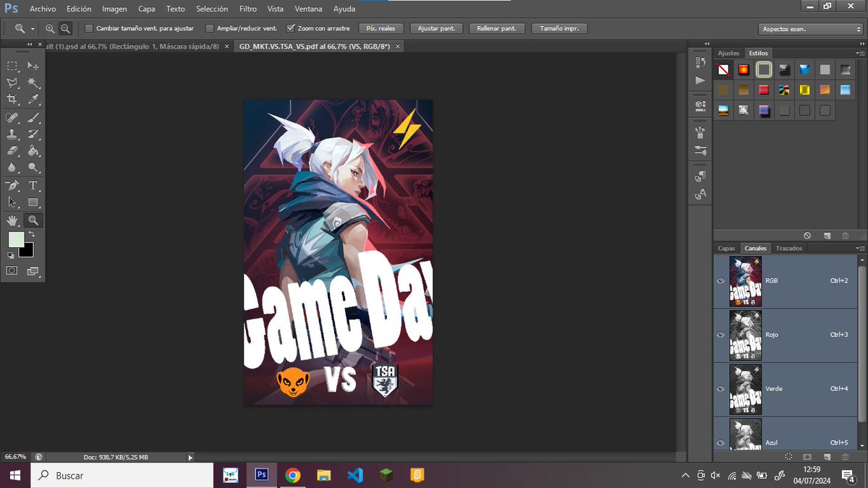Click Zoom In magnifier in options bar
This screenshot has width=868, height=488.
pyautogui.click(x=50, y=28)
